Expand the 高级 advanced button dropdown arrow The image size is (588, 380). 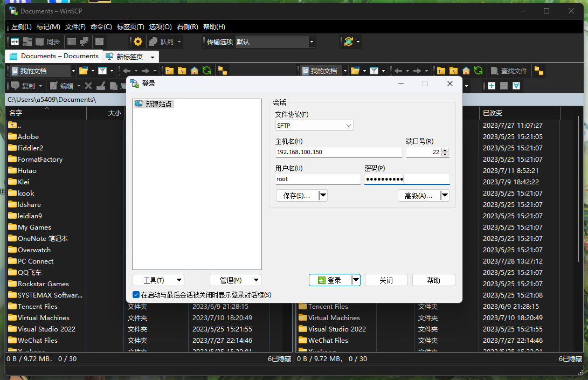445,196
